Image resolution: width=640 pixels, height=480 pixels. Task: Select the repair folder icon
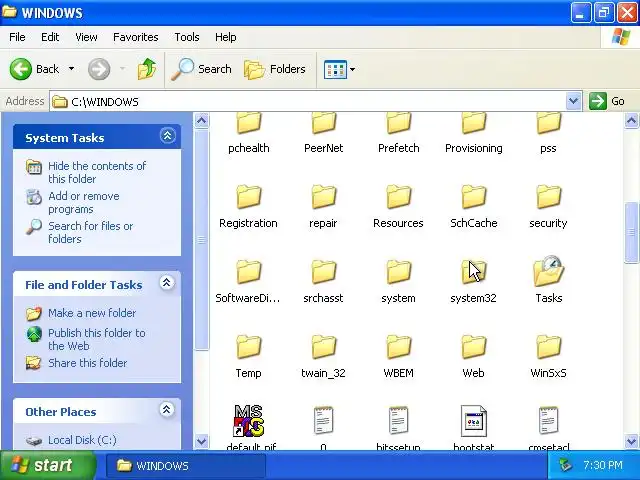coord(324,197)
